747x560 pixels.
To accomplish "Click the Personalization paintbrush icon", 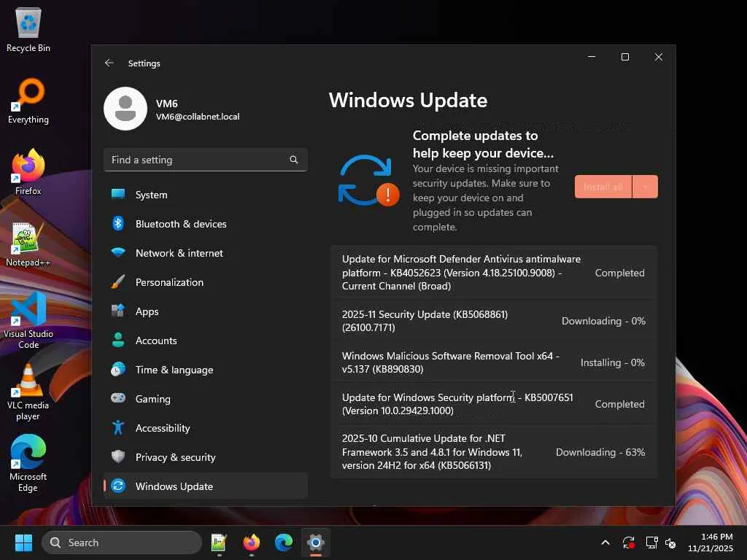I will coord(118,281).
